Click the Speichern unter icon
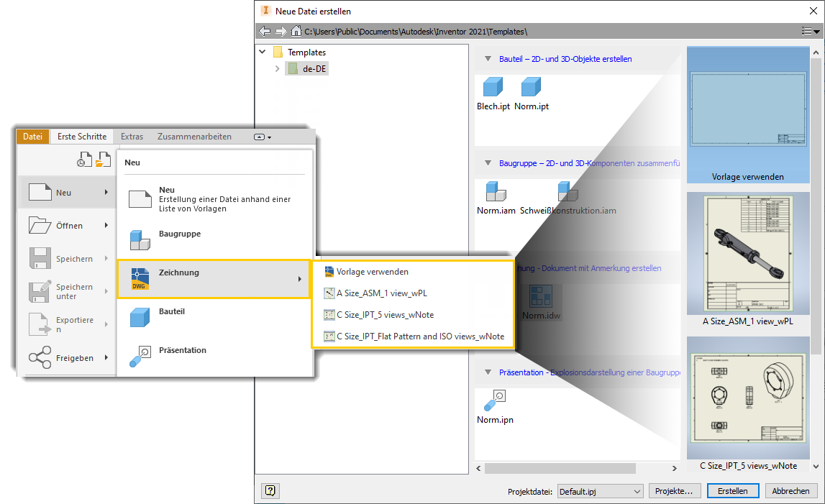825x504 pixels. [40, 291]
